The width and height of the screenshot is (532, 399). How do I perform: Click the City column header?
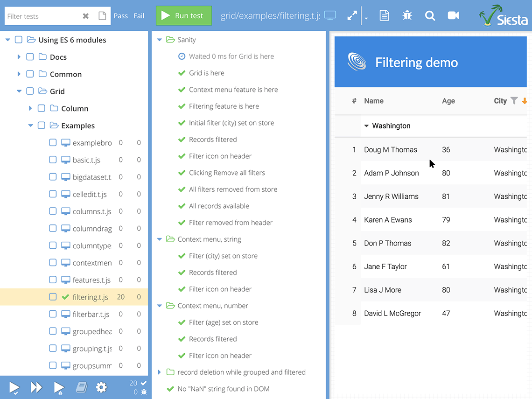pos(500,101)
